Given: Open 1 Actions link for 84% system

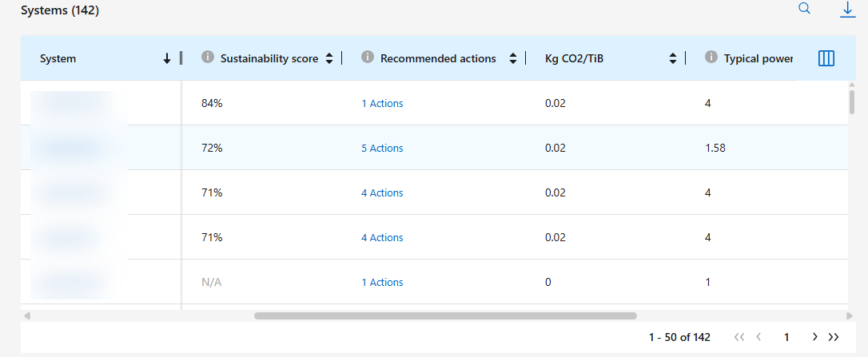Looking at the screenshot, I should [382, 103].
